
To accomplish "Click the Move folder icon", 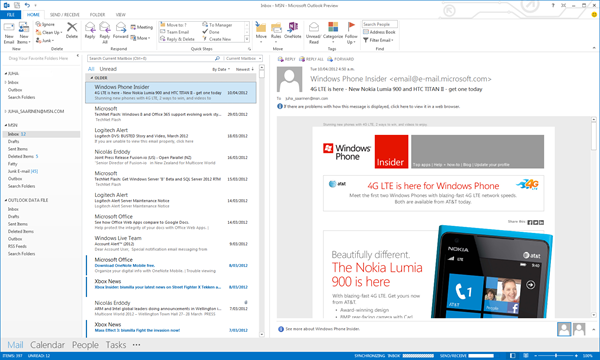I will (x=261, y=27).
